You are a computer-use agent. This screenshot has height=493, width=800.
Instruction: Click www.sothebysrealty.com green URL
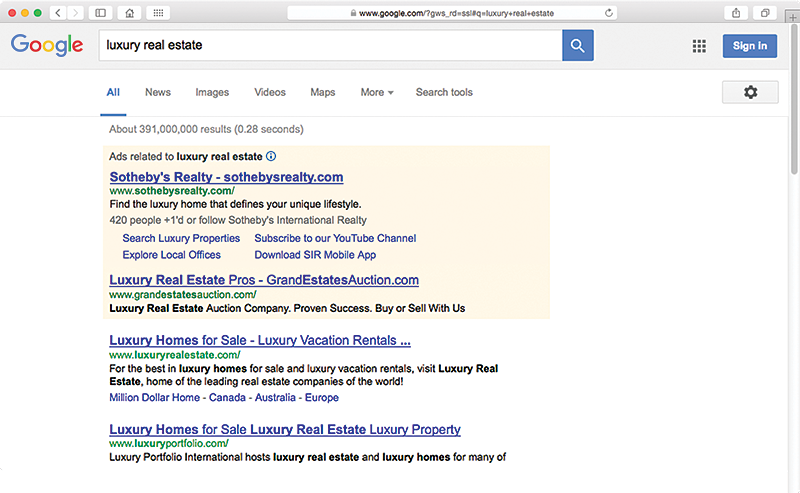(x=172, y=191)
